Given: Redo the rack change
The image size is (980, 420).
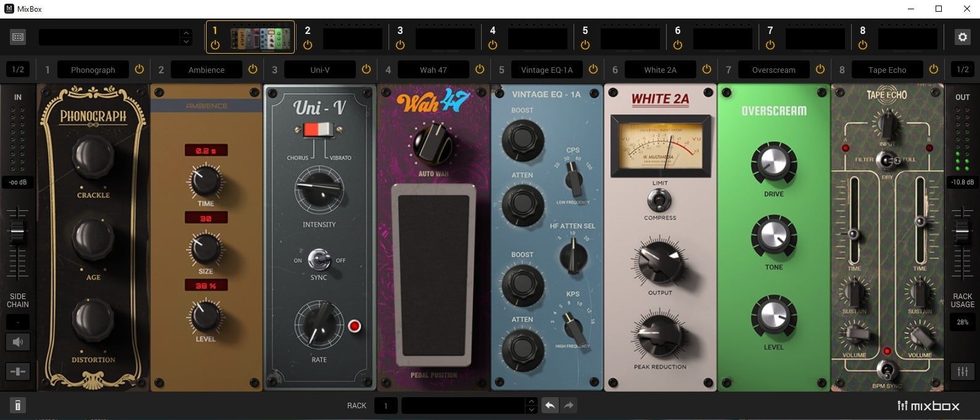Looking at the screenshot, I should [569, 405].
